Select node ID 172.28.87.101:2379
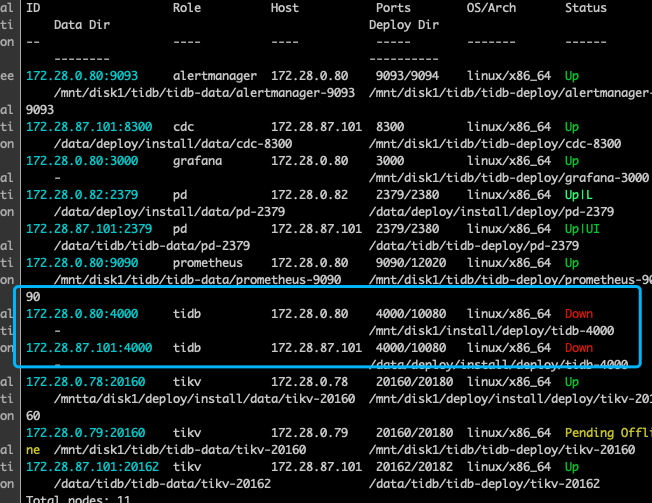Viewport: 652px width, 503px height. tap(89, 229)
